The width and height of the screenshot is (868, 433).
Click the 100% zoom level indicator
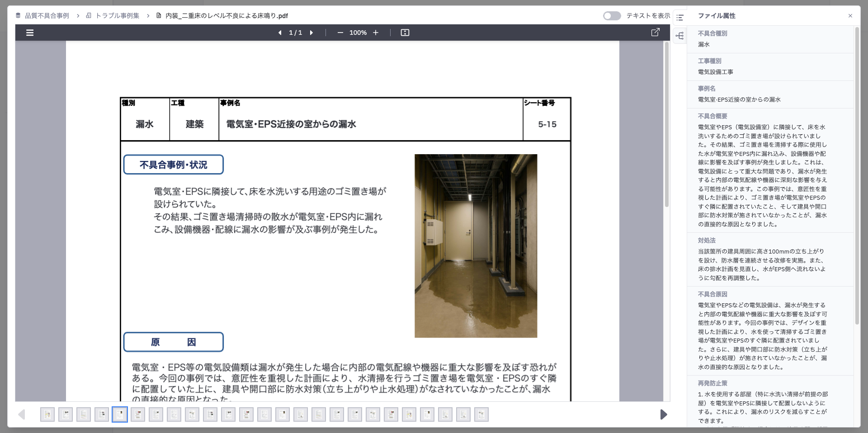pyautogui.click(x=358, y=33)
